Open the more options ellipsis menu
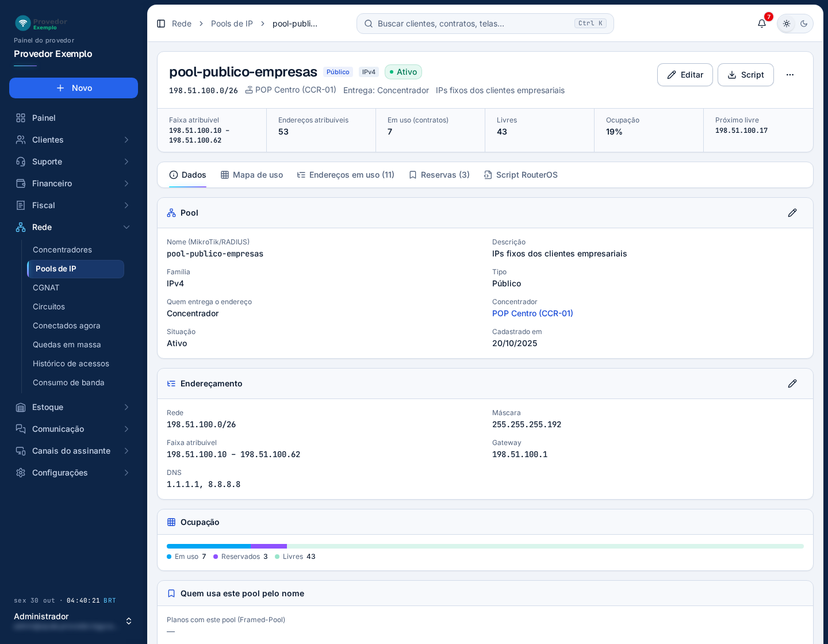 790,75
